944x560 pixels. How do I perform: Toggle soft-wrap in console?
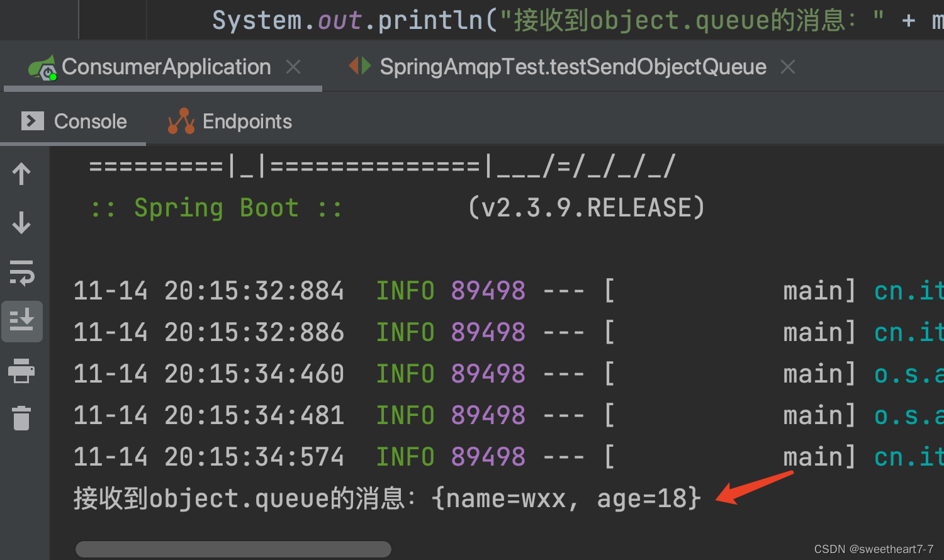click(x=22, y=272)
